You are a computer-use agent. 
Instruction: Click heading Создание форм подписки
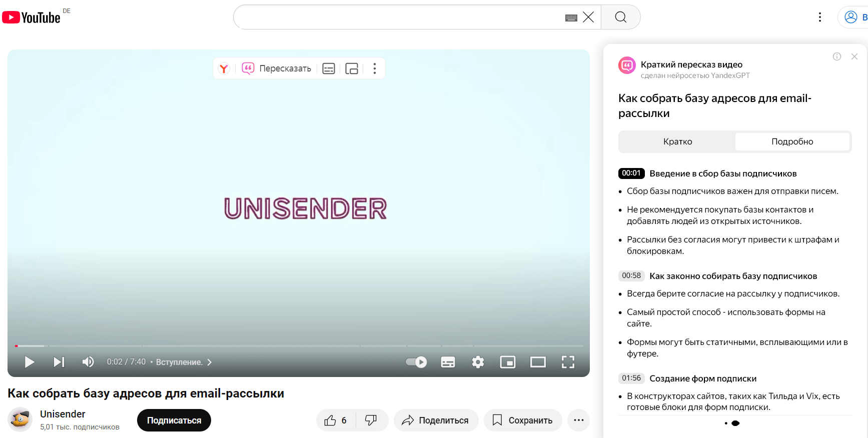pyautogui.click(x=703, y=378)
